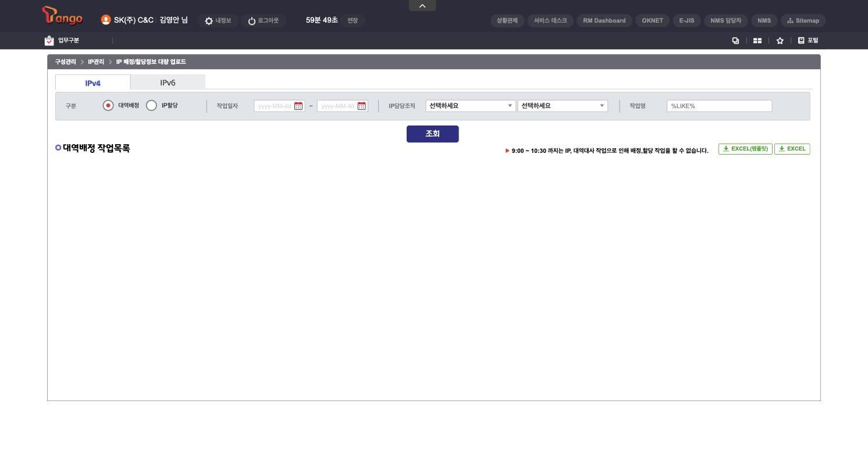868x472 pixels.
Task: Extend the session with 연장
Action: point(353,21)
